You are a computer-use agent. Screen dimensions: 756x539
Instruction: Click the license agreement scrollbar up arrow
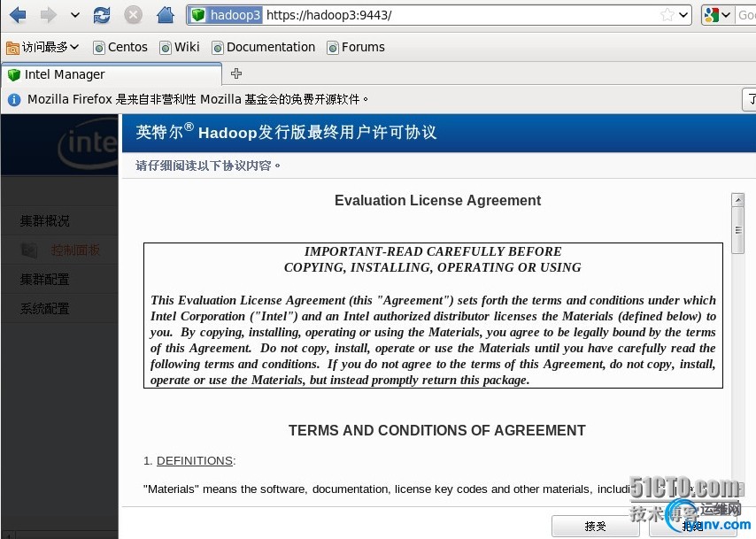737,199
